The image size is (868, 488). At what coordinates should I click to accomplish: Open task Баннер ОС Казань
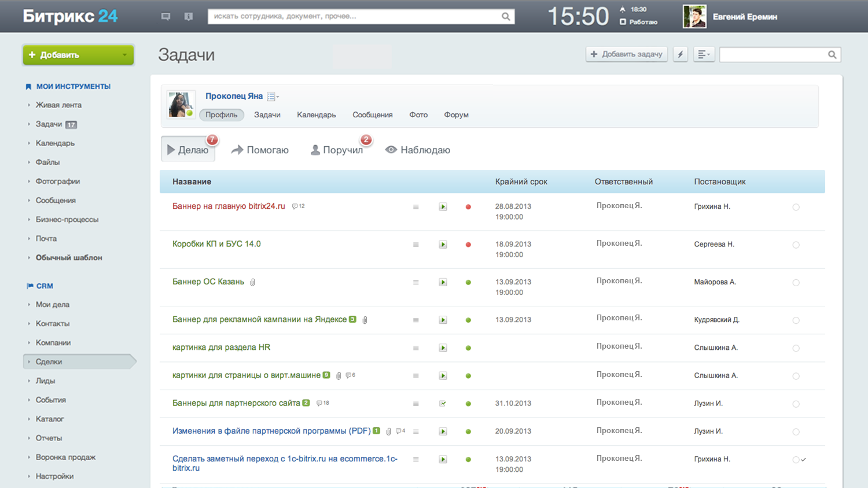pos(208,282)
